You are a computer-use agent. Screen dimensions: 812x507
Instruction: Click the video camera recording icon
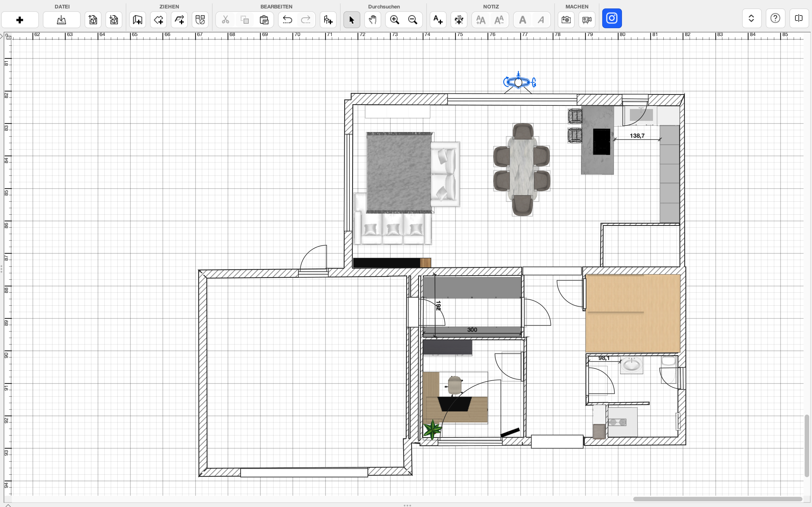pyautogui.click(x=587, y=20)
